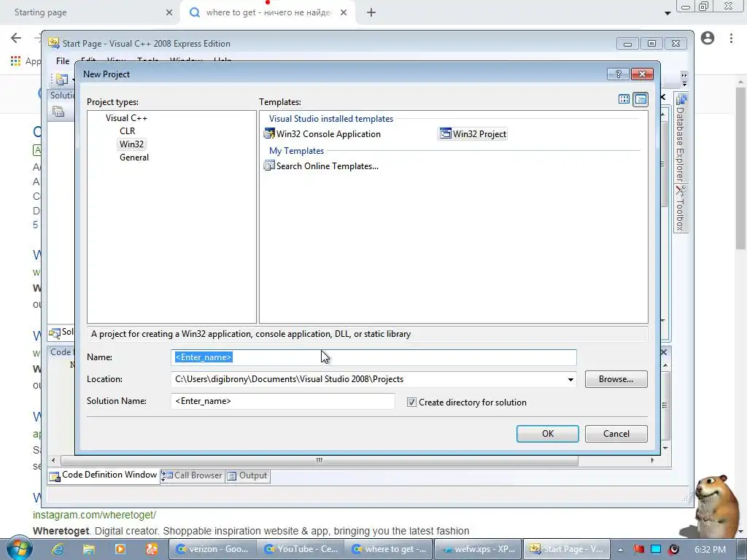The image size is (747, 560).
Task: Click the project Name input field
Action: click(x=373, y=357)
